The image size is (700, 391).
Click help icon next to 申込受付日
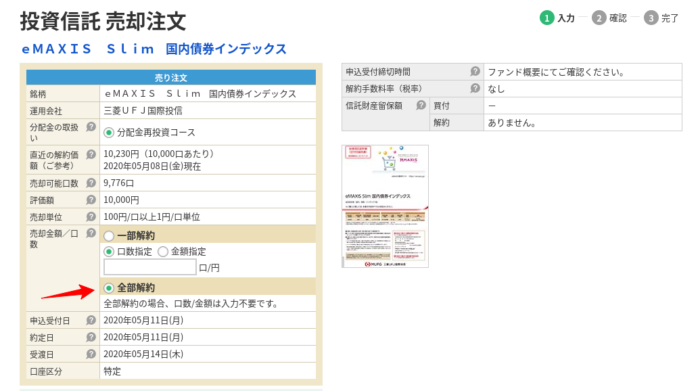click(91, 320)
